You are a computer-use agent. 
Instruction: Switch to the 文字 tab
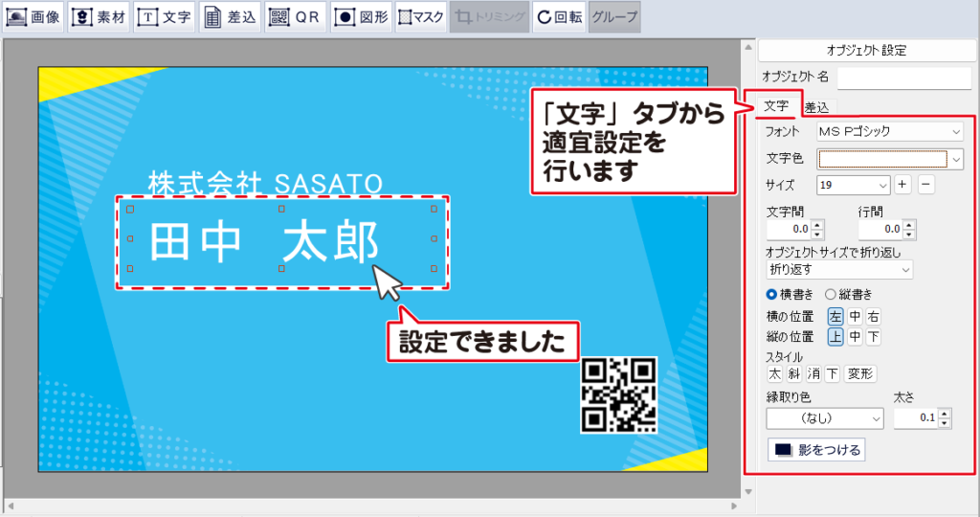pyautogui.click(x=775, y=105)
